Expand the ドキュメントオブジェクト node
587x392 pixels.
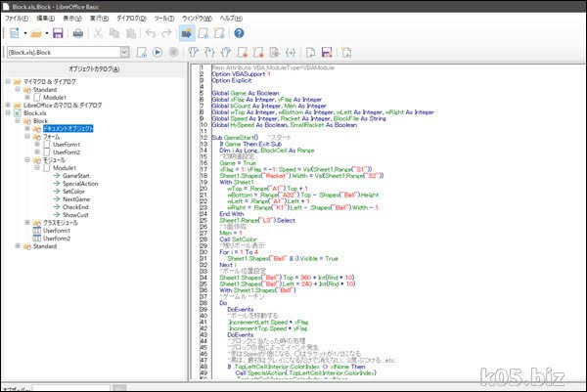(27, 128)
